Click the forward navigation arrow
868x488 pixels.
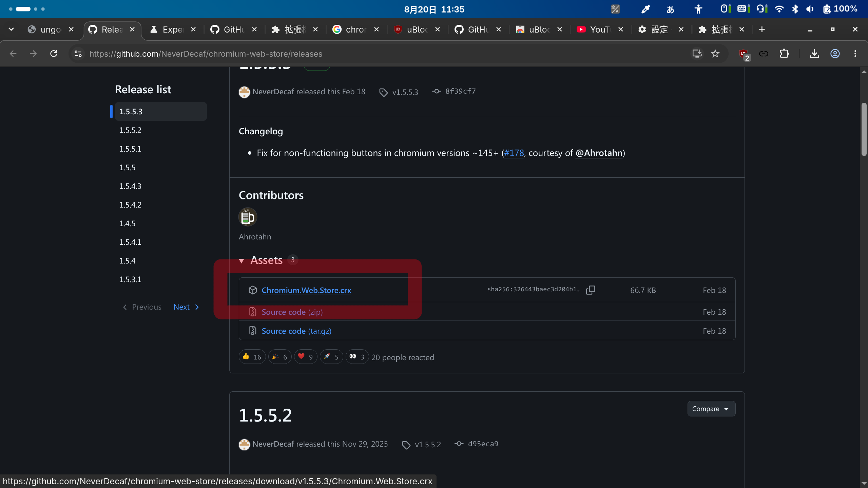(x=33, y=54)
